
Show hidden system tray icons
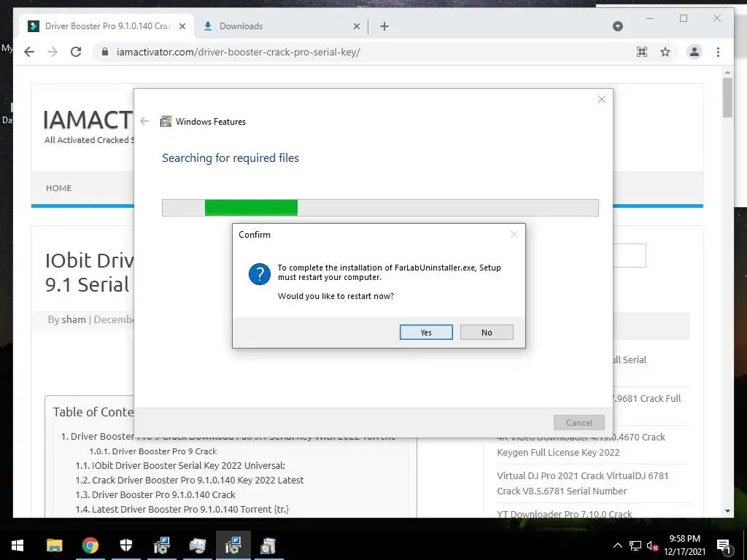pos(617,545)
